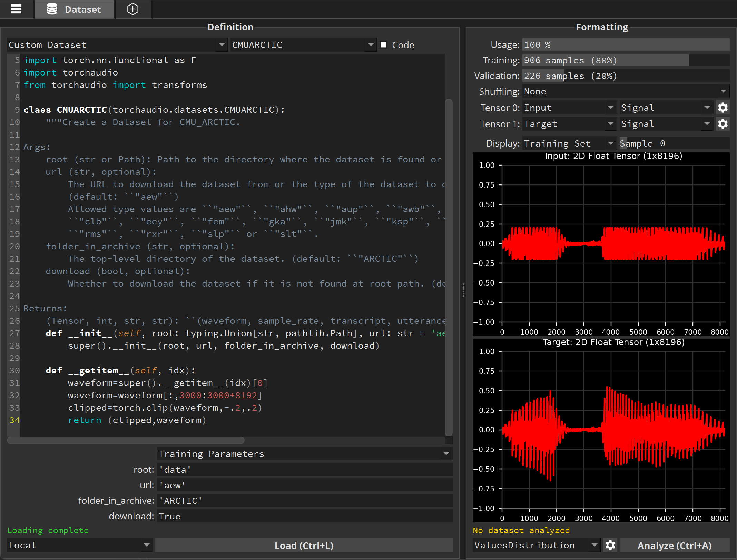Edit the url 'aew' field

click(305, 485)
